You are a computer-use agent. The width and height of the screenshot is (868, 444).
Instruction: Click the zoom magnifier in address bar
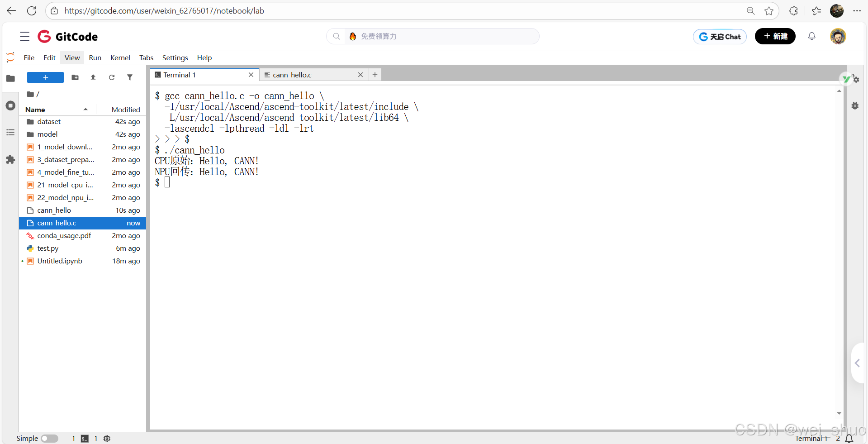[x=751, y=11]
